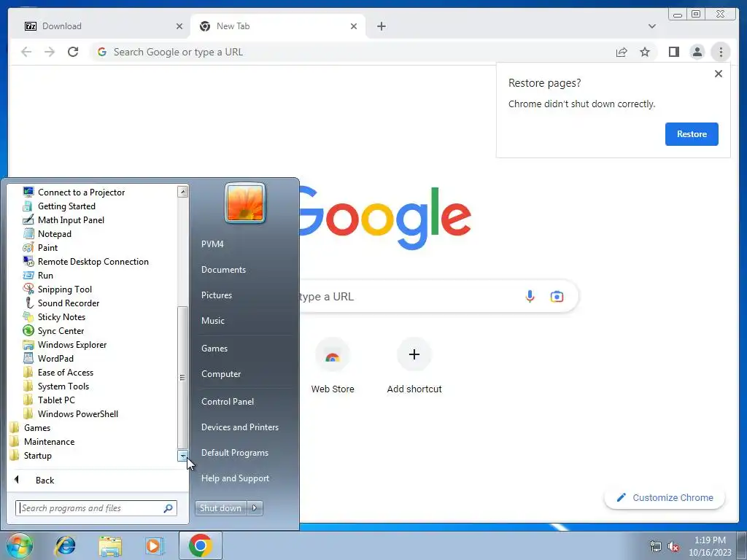
Task: Search by voice microphone icon
Action: [530, 296]
